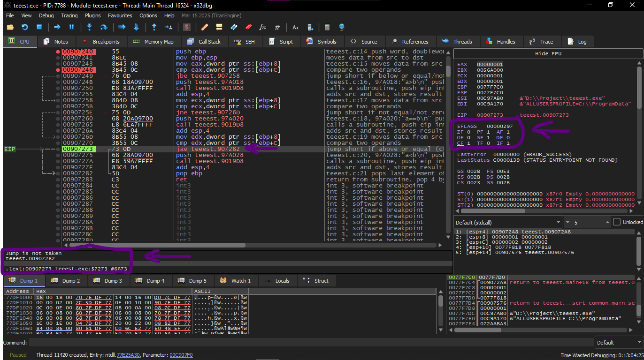Open the Default (stdcall) calling convention dropdown

coord(507,222)
